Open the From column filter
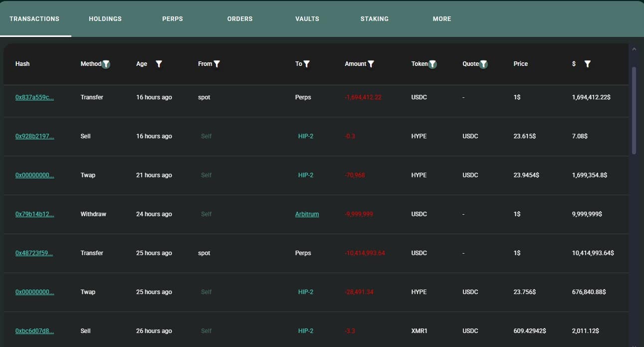644x347 pixels. (x=216, y=64)
